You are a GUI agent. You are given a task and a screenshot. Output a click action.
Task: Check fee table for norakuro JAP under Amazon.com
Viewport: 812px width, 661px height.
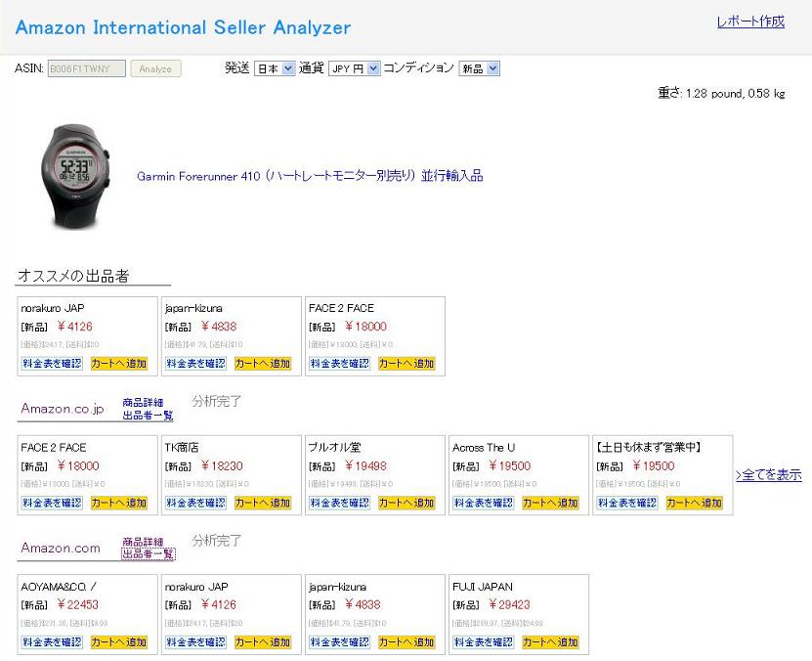[195, 642]
